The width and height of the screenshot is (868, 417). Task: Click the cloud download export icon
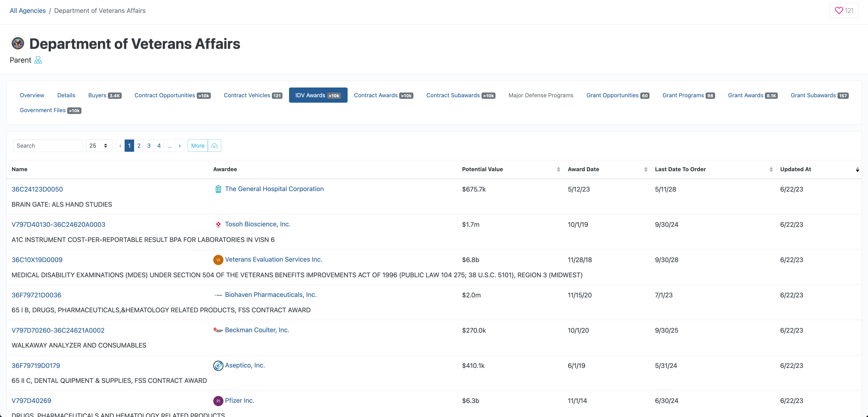point(214,145)
